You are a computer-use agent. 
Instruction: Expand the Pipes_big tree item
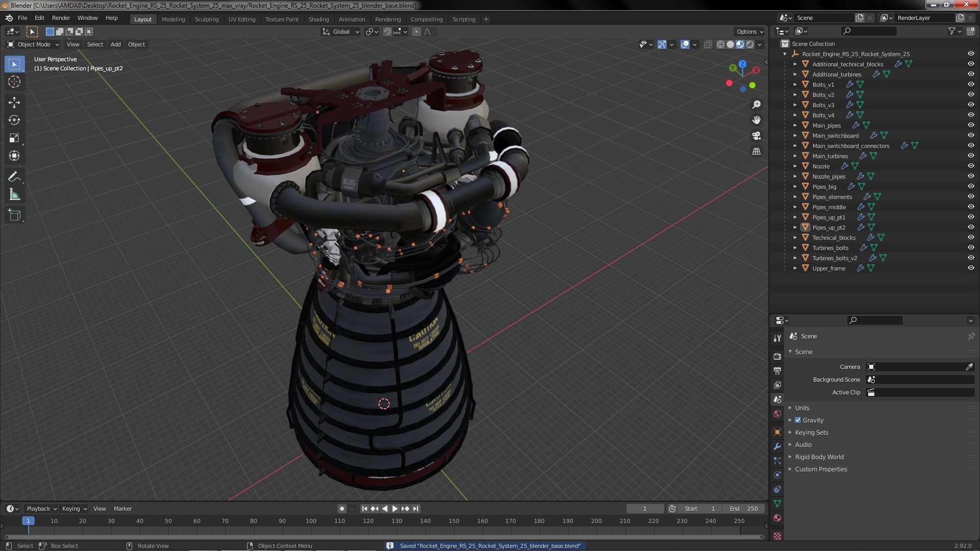point(795,187)
